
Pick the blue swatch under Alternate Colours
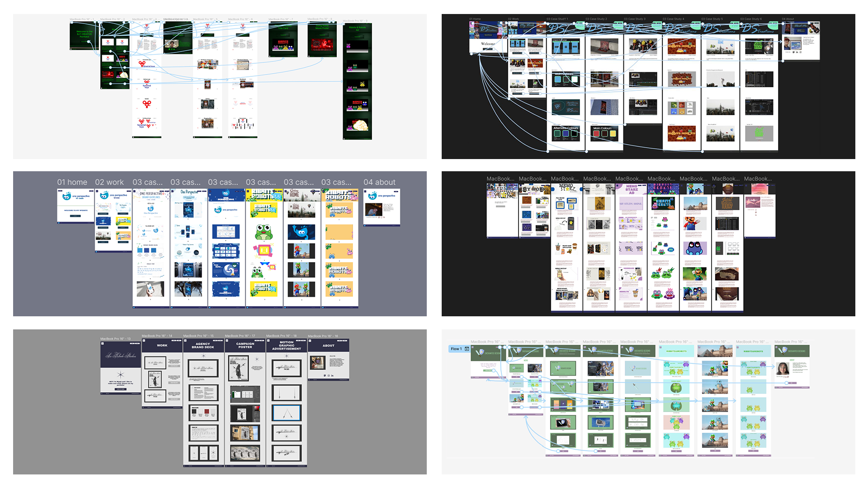565,134
